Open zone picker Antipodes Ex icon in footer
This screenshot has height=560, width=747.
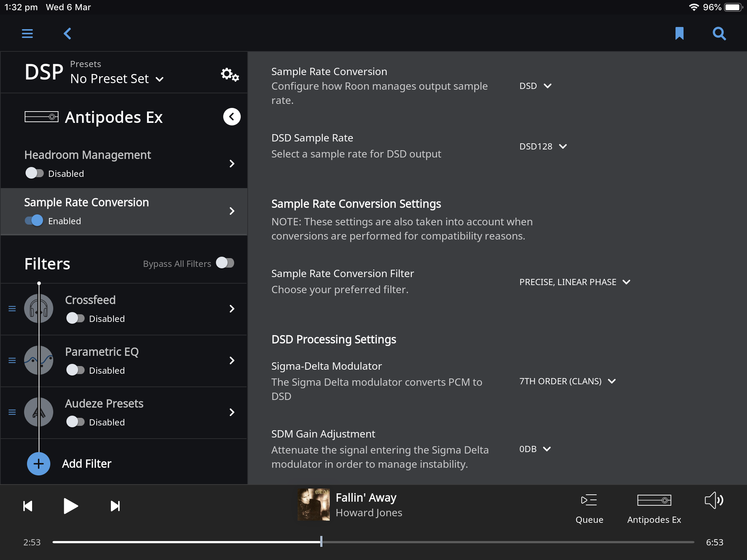pyautogui.click(x=654, y=500)
